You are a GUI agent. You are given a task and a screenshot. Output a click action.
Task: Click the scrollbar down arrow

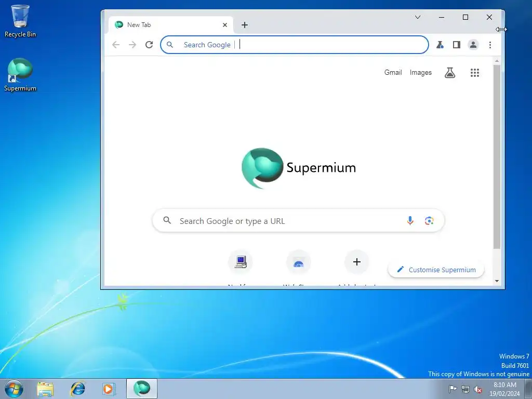497,281
